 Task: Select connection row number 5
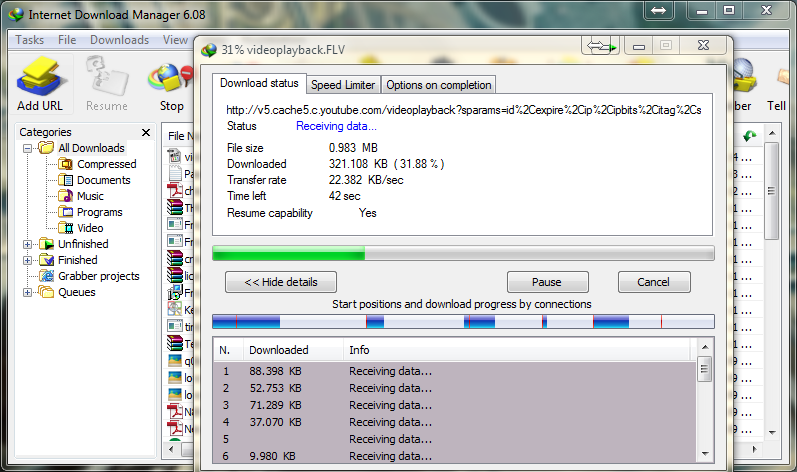454,439
